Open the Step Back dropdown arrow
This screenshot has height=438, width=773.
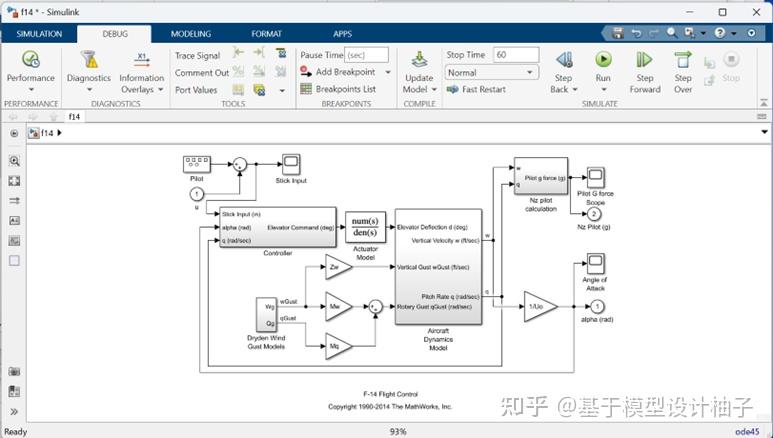[x=575, y=89]
